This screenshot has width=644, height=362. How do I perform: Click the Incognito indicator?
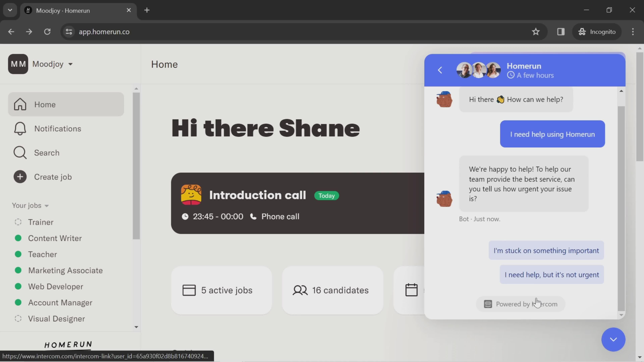597,32
